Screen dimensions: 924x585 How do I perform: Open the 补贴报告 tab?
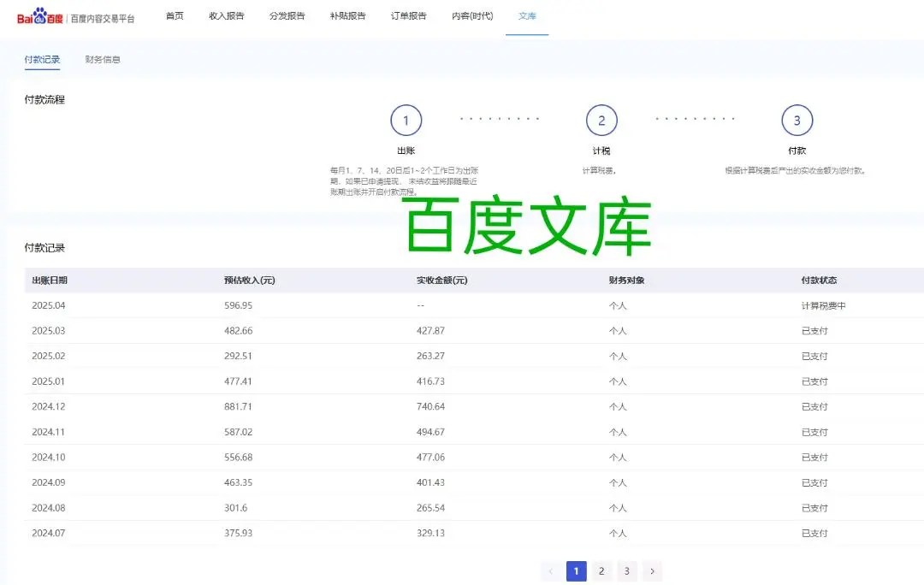point(347,16)
